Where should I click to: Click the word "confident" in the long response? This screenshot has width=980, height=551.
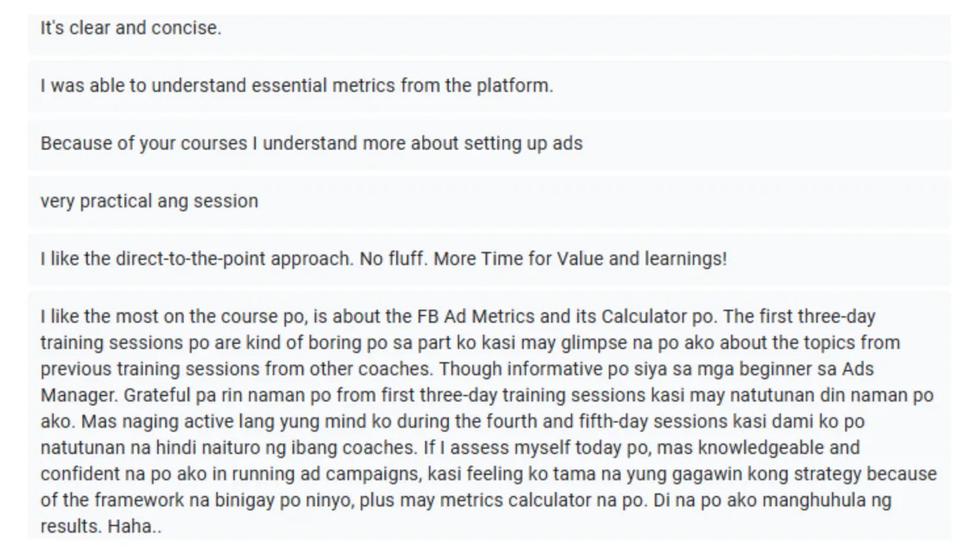coord(78,474)
